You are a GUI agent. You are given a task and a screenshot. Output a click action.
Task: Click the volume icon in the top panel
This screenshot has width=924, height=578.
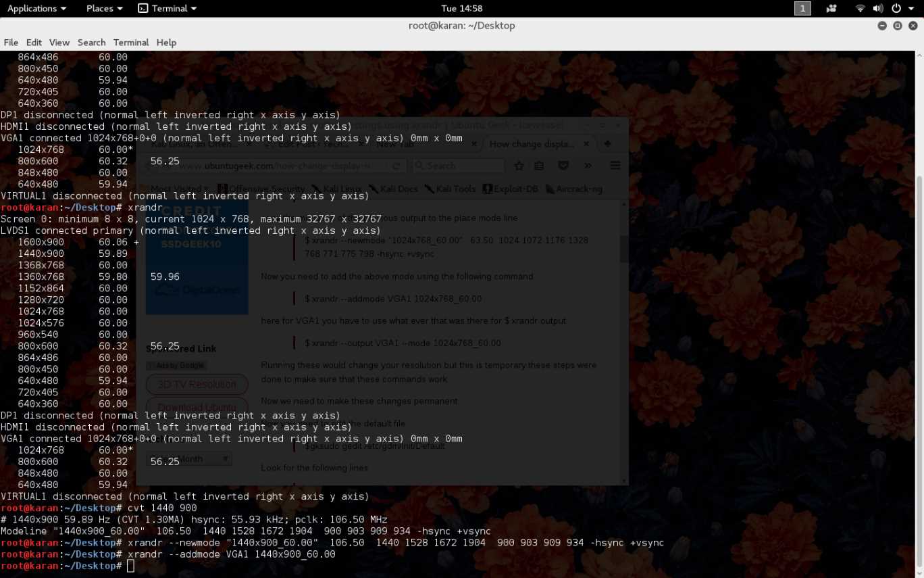tap(878, 8)
